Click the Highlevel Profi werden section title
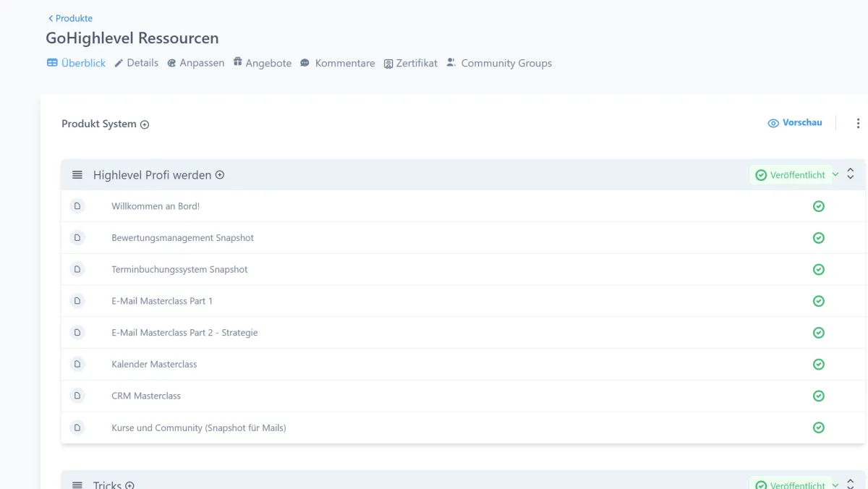 click(153, 175)
